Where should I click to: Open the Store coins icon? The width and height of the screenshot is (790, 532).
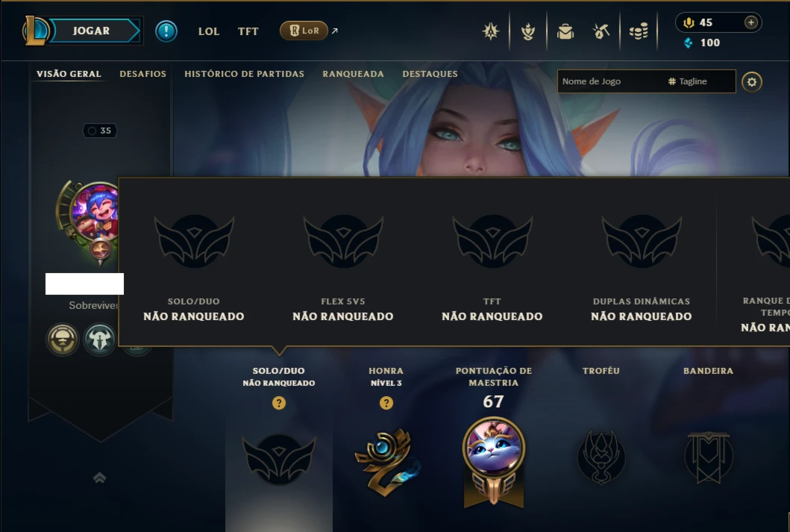(x=639, y=32)
